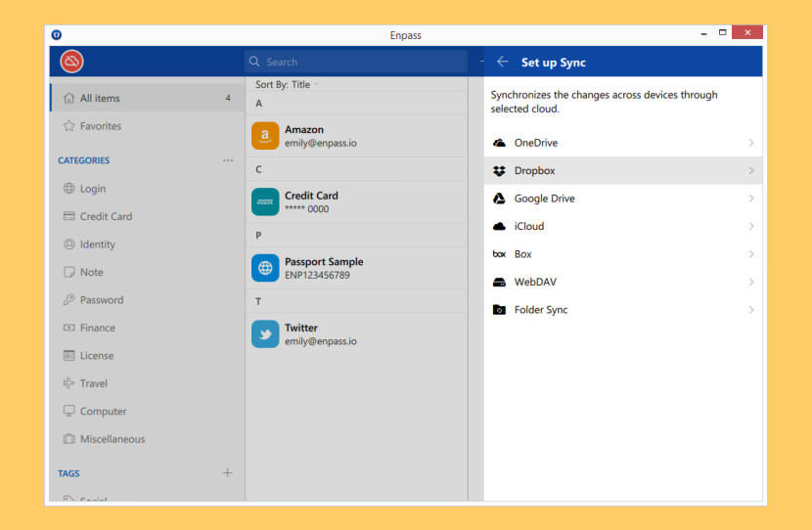This screenshot has height=530, width=812.
Task: Expand Box with its chevron arrow
Action: point(751,254)
